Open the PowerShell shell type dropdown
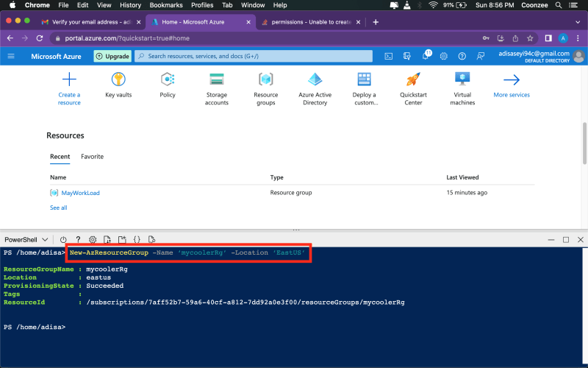 coord(26,240)
